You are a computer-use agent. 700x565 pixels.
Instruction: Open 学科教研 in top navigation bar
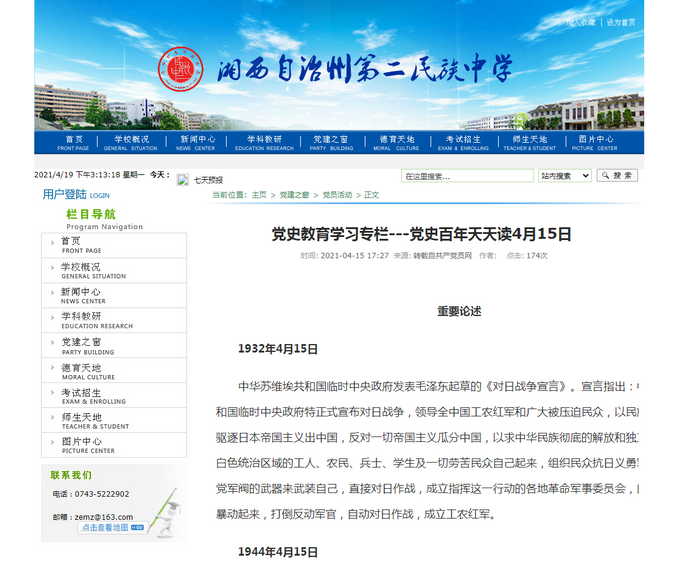[264, 143]
